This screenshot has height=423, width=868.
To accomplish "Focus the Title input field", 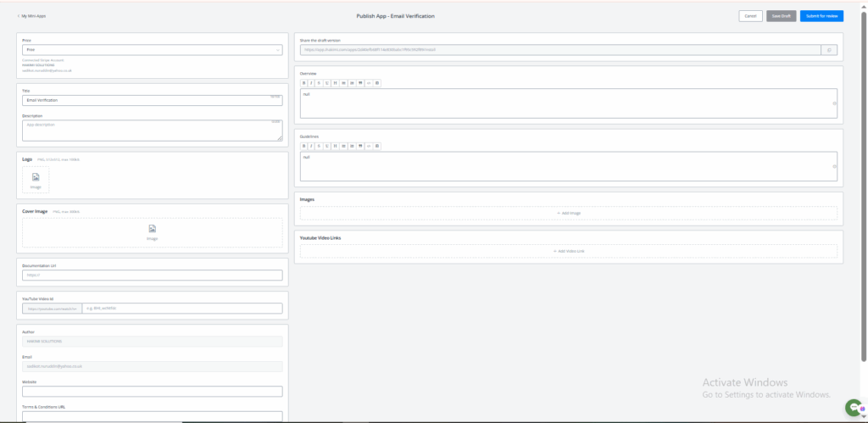I will pos(152,100).
